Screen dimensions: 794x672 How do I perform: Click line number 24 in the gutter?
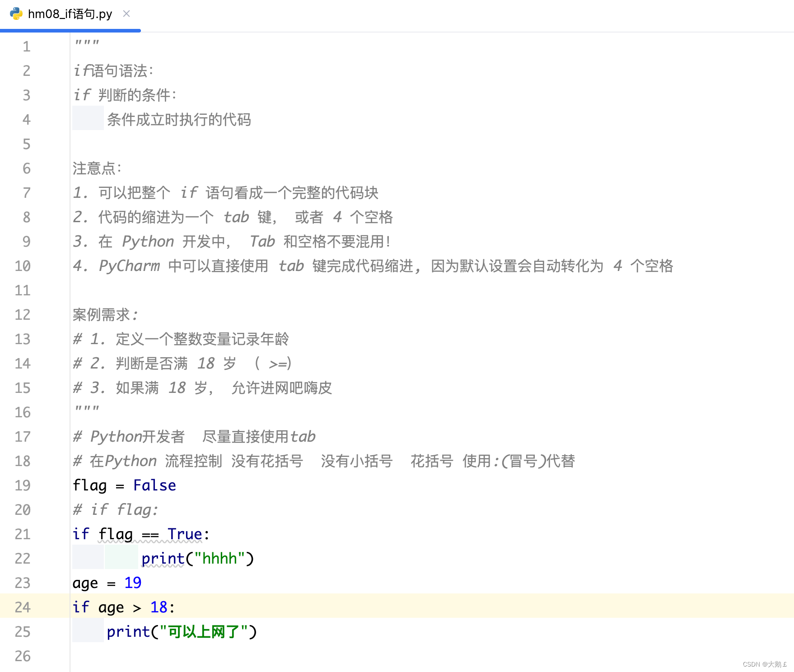22,607
